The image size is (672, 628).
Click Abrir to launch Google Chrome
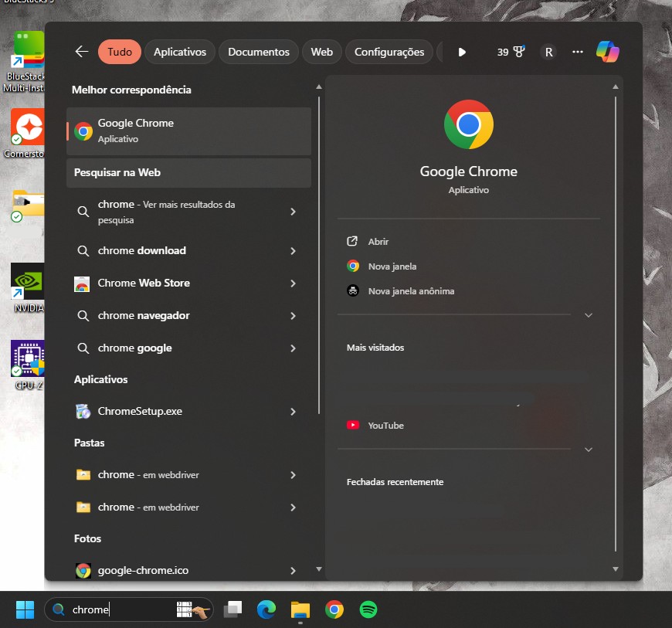tap(378, 242)
